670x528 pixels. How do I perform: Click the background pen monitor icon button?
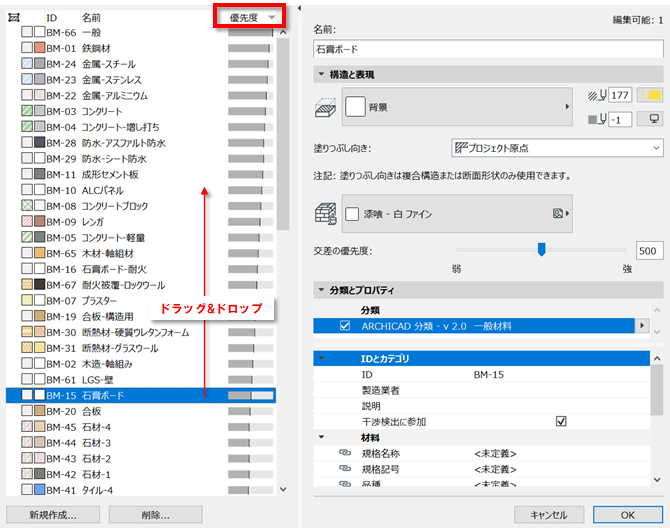650,119
